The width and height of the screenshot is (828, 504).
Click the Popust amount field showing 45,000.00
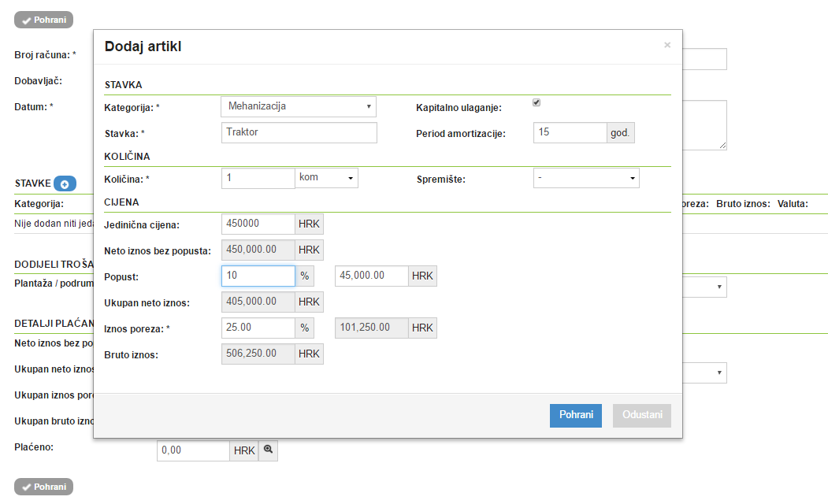[371, 276]
